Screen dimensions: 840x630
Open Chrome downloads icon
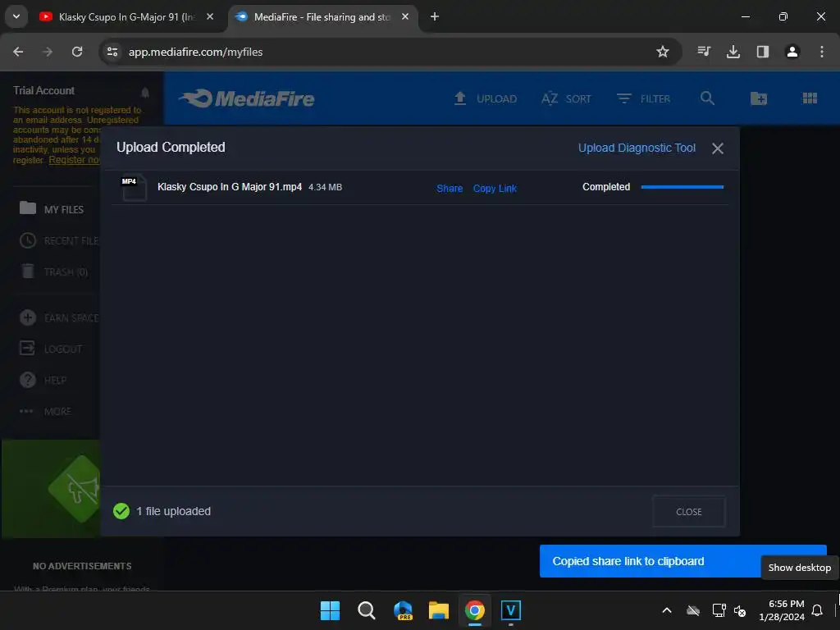[733, 52]
